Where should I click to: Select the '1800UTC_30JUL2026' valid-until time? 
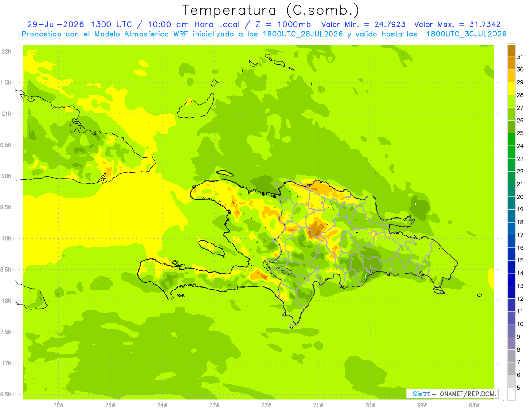466,34
